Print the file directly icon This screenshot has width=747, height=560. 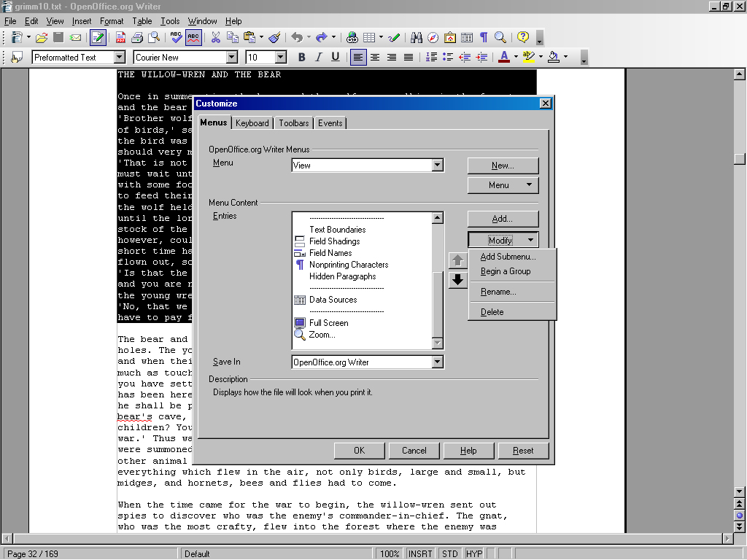coord(137,38)
